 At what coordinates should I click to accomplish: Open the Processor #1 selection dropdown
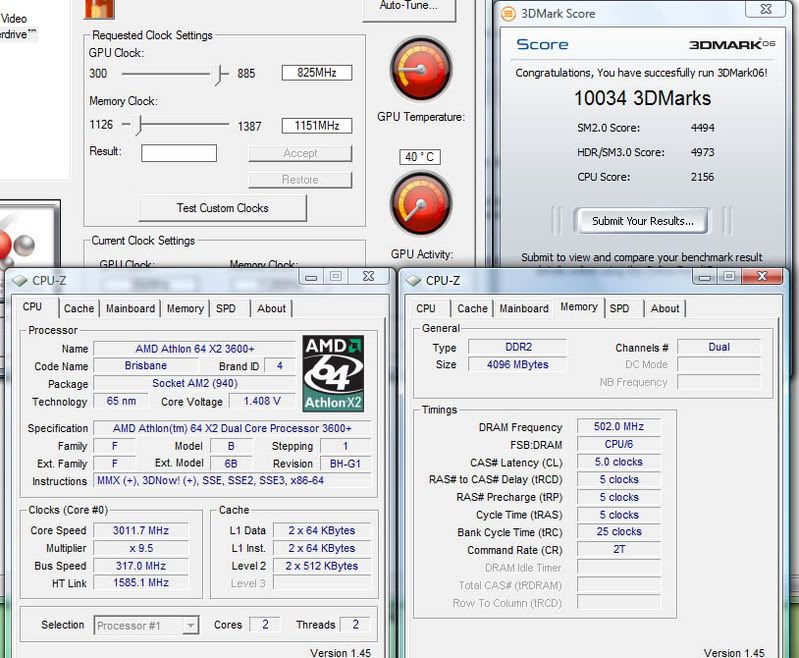tap(147, 626)
